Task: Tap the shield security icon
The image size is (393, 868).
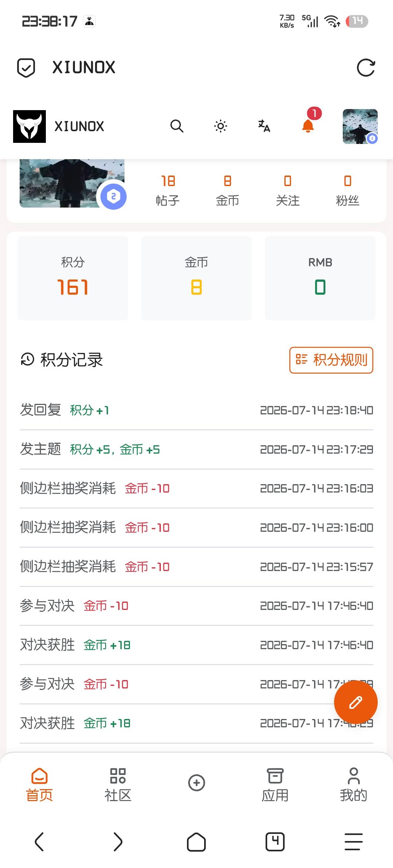Action: tap(26, 68)
